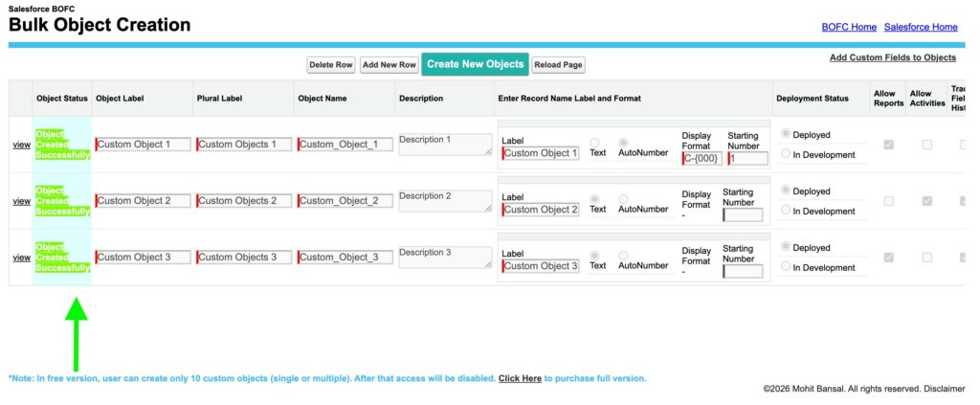Click Object Label field containing Custom Object 2
The height and width of the screenshot is (405, 980).
pos(144,201)
